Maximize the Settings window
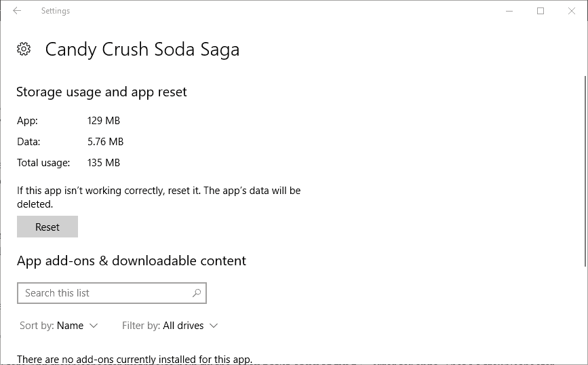The height and width of the screenshot is (365, 588). pyautogui.click(x=541, y=11)
